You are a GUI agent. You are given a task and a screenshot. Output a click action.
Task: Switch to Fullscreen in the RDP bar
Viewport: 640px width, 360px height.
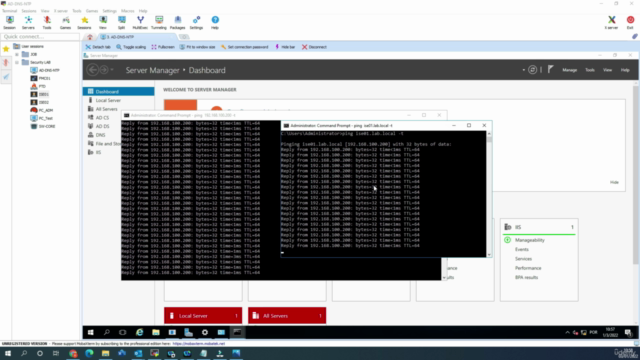(x=163, y=47)
